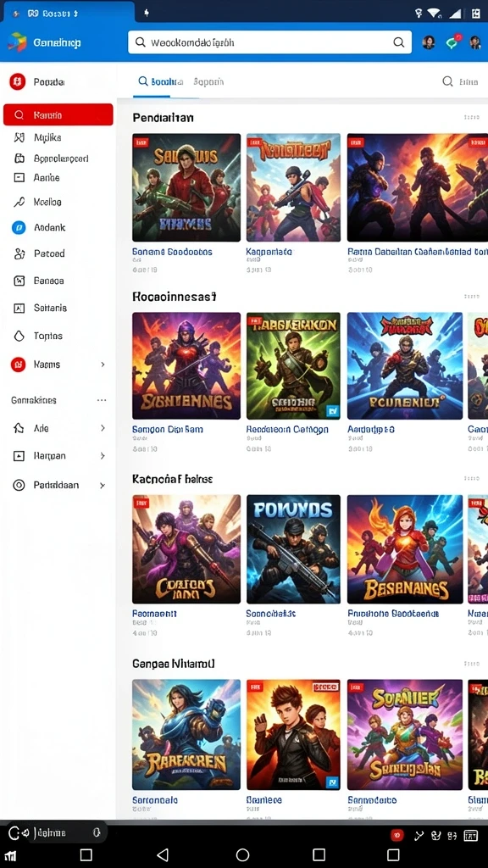Open the chat bubble notification icon in header

[453, 42]
